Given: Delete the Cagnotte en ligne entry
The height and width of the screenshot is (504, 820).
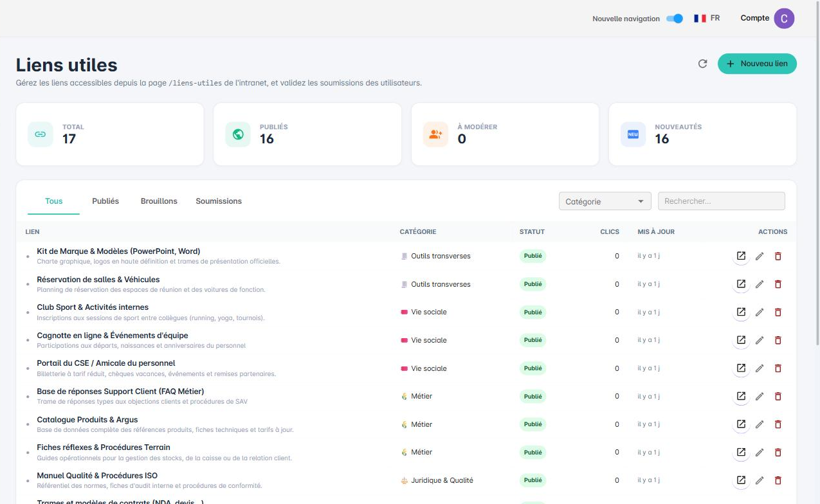Looking at the screenshot, I should (778, 340).
